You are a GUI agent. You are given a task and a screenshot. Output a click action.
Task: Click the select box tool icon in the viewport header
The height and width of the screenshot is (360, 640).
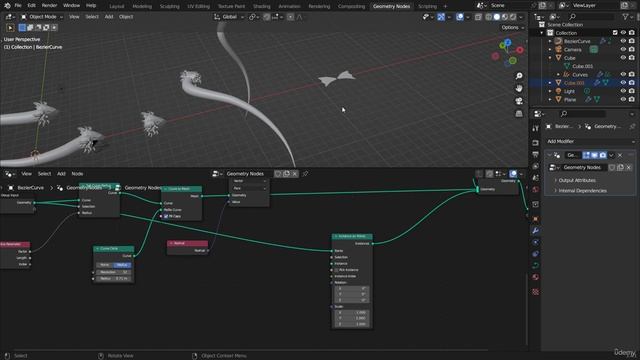pyautogui.click(x=11, y=27)
